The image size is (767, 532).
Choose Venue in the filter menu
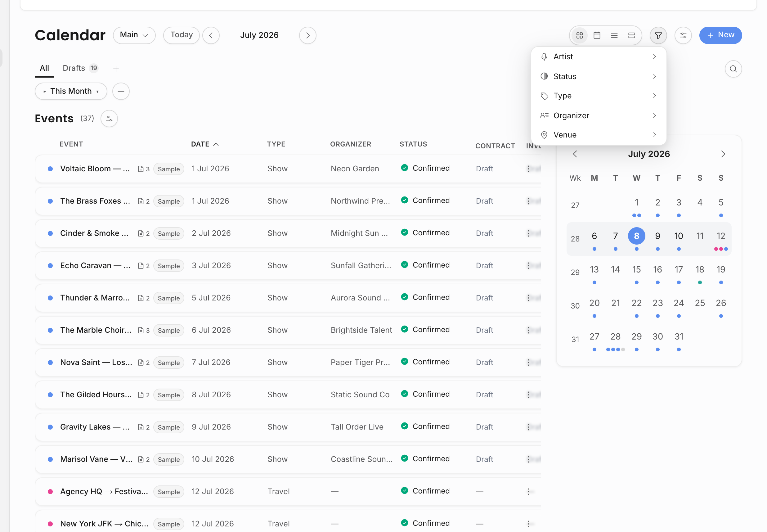[x=599, y=135]
